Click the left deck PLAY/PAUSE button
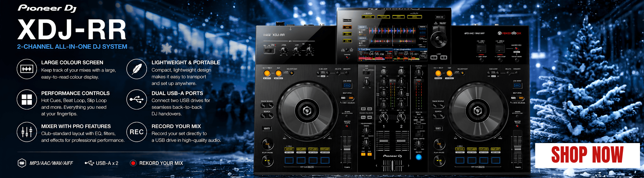The image size is (644, 178). [x=267, y=161]
